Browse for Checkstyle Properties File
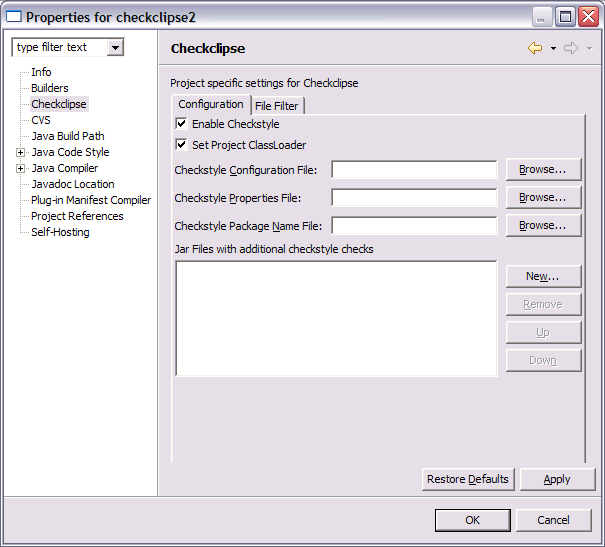This screenshot has height=547, width=605. (543, 198)
